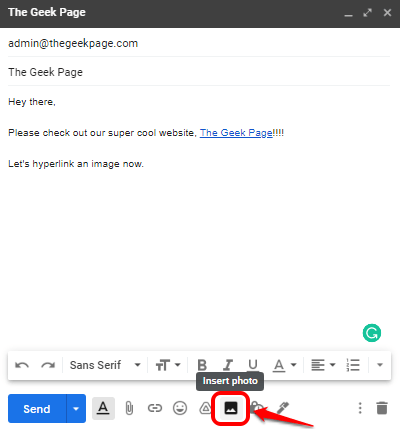
Task: Discard draft with trash icon
Action: pyautogui.click(x=382, y=408)
